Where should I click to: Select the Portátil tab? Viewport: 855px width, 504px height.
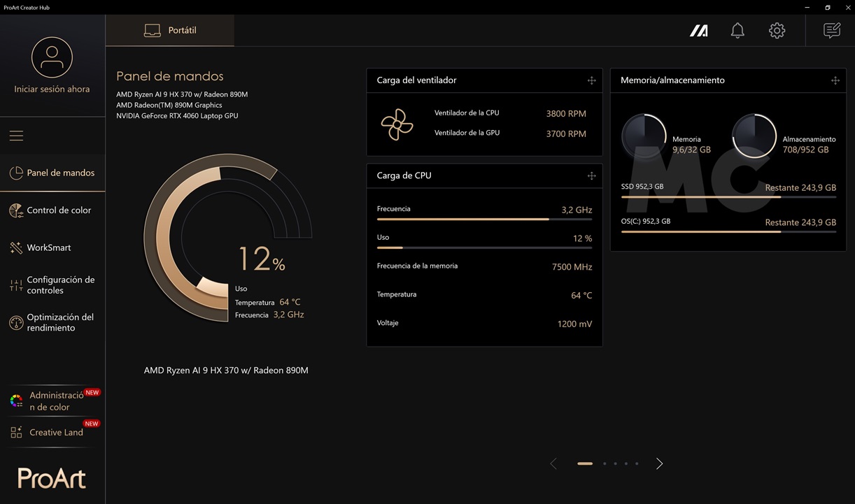click(x=170, y=31)
